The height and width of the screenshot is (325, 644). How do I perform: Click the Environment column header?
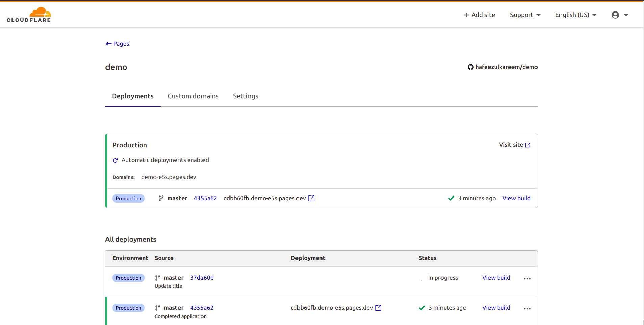[x=130, y=258]
